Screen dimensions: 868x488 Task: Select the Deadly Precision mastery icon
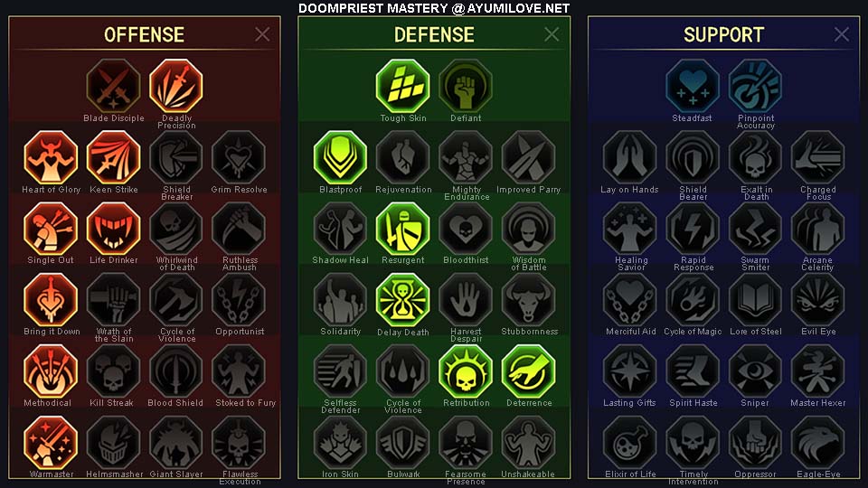pos(176,86)
